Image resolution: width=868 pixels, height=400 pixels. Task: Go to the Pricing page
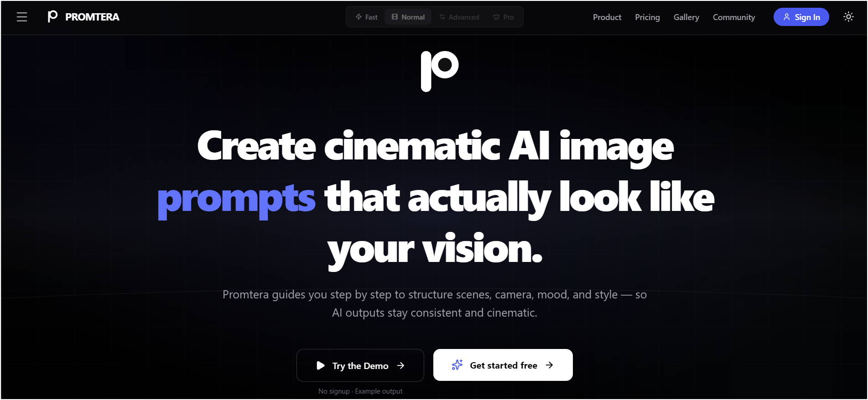click(x=647, y=17)
